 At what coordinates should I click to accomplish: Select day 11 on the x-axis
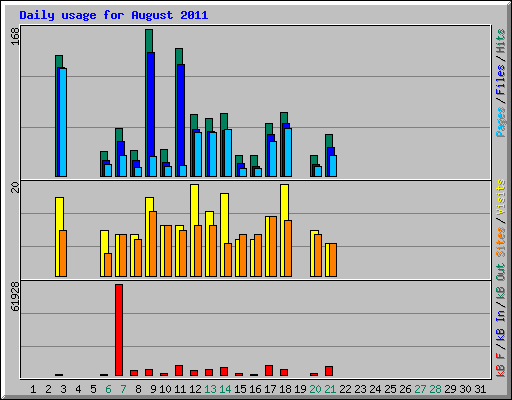point(180,389)
